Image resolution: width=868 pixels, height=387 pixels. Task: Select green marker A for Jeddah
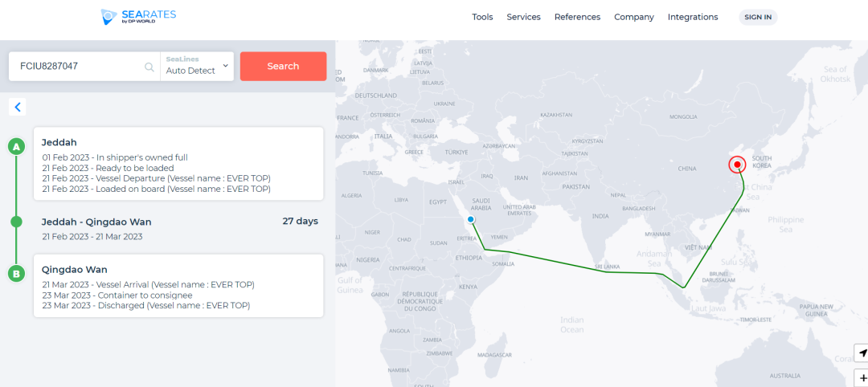(16, 147)
